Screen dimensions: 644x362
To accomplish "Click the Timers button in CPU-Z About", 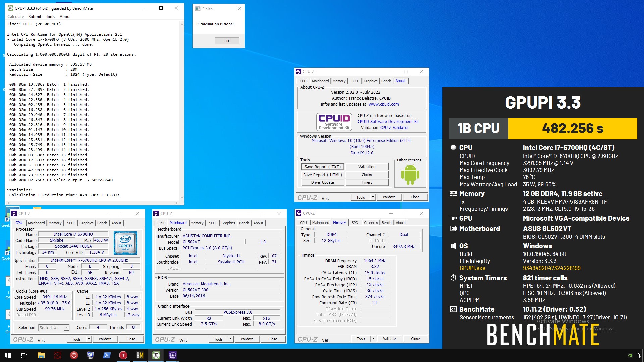I will (x=367, y=182).
